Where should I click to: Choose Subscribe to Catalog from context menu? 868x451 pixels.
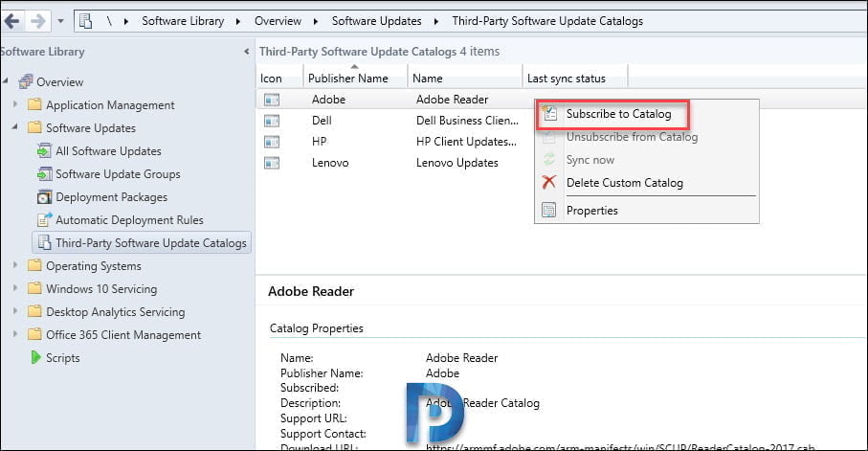[x=618, y=114]
